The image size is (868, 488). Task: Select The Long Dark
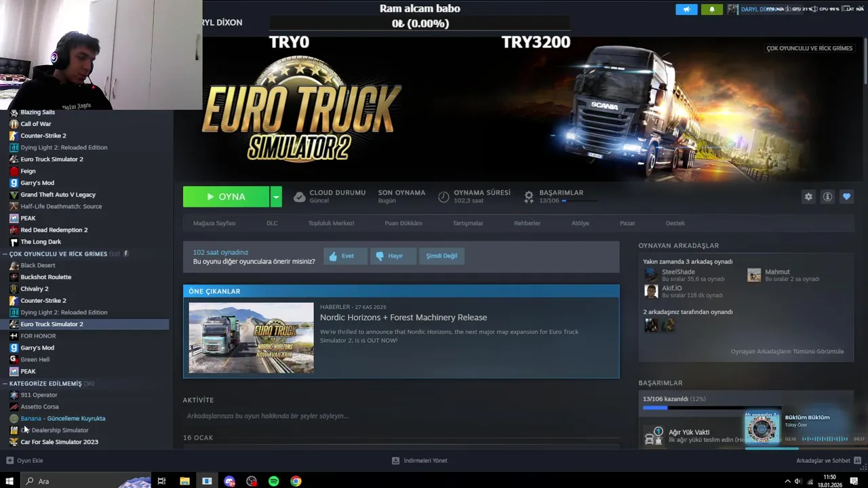(x=41, y=242)
